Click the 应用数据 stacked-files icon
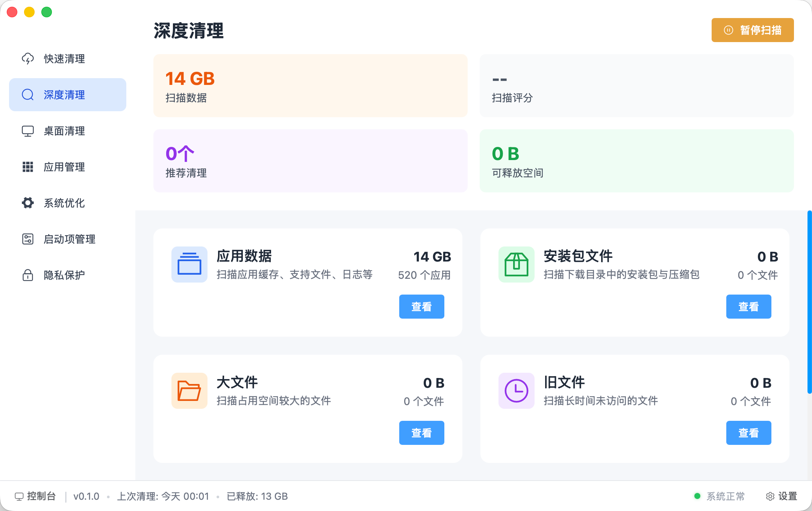812x511 pixels. click(x=189, y=265)
